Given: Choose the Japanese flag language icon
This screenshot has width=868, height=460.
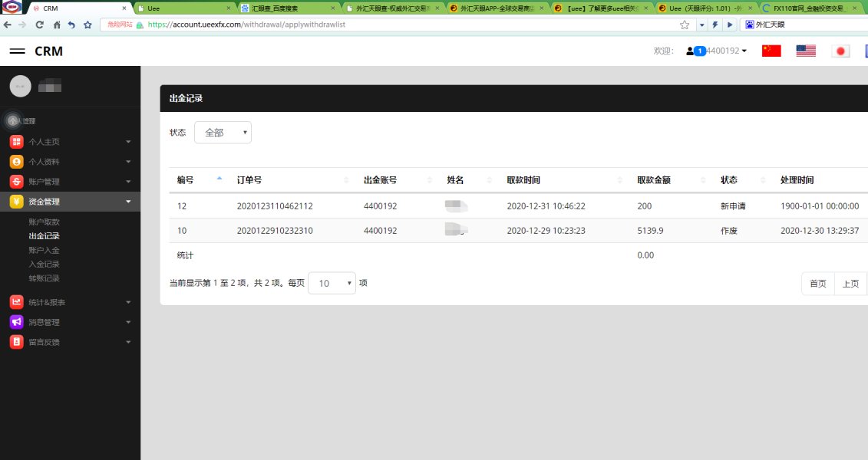Looking at the screenshot, I should (841, 51).
